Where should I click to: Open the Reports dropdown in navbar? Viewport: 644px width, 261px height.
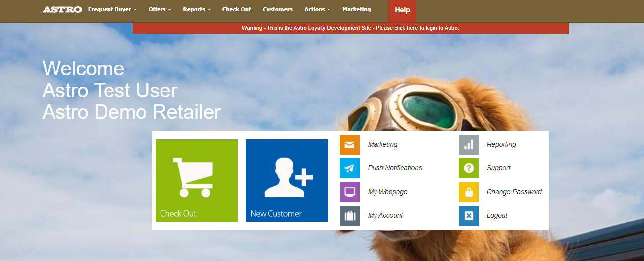tap(196, 9)
